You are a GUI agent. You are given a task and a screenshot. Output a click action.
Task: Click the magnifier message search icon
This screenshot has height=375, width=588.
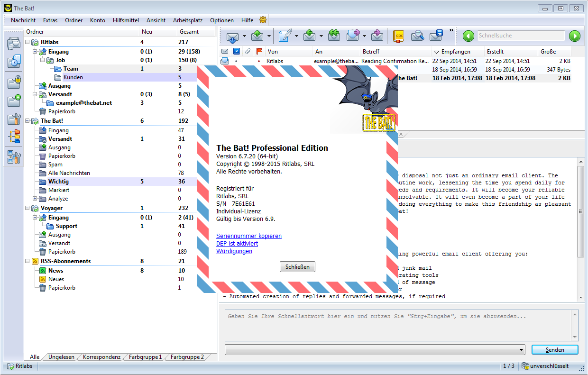coord(417,36)
